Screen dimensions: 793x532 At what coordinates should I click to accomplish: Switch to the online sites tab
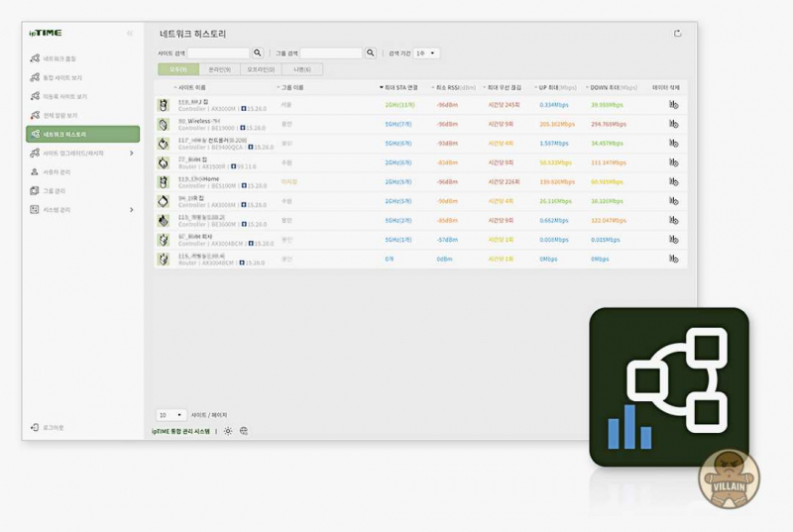220,69
